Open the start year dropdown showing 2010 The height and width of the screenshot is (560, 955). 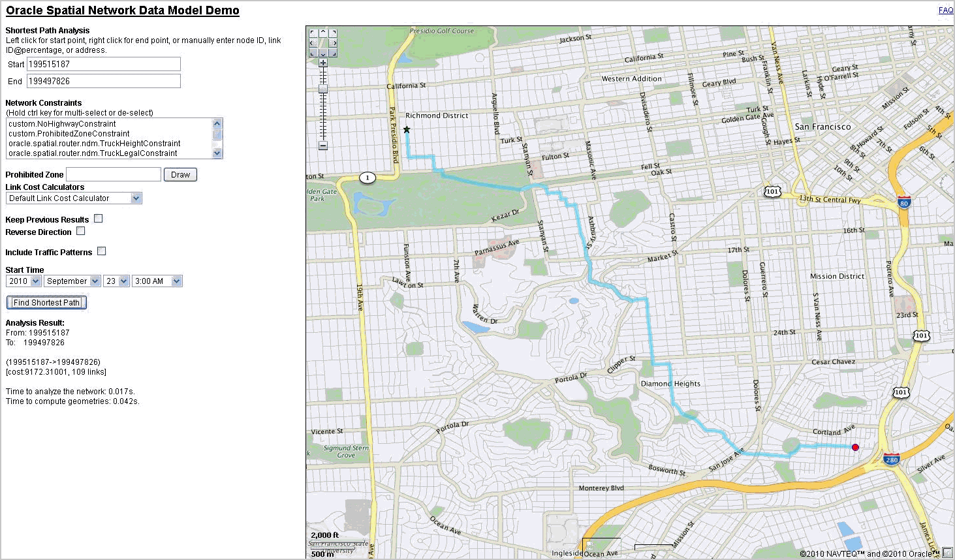click(x=23, y=281)
